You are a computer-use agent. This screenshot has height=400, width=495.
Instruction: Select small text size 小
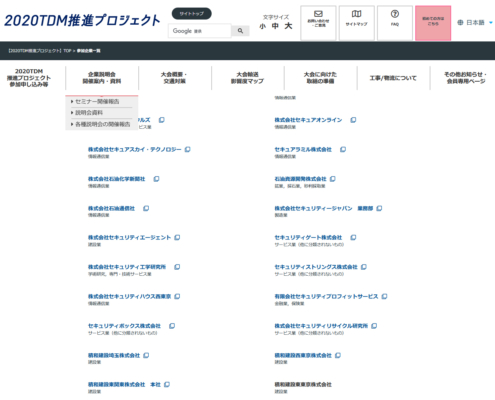pos(263,26)
